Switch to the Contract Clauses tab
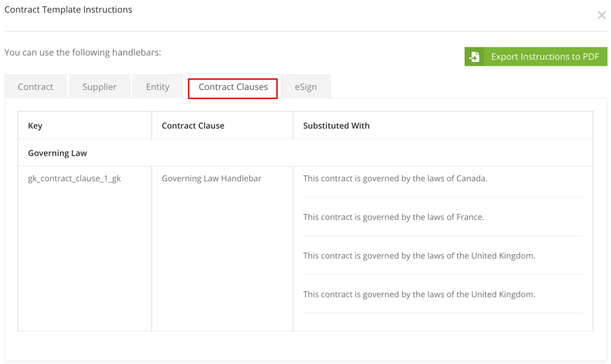 232,86
